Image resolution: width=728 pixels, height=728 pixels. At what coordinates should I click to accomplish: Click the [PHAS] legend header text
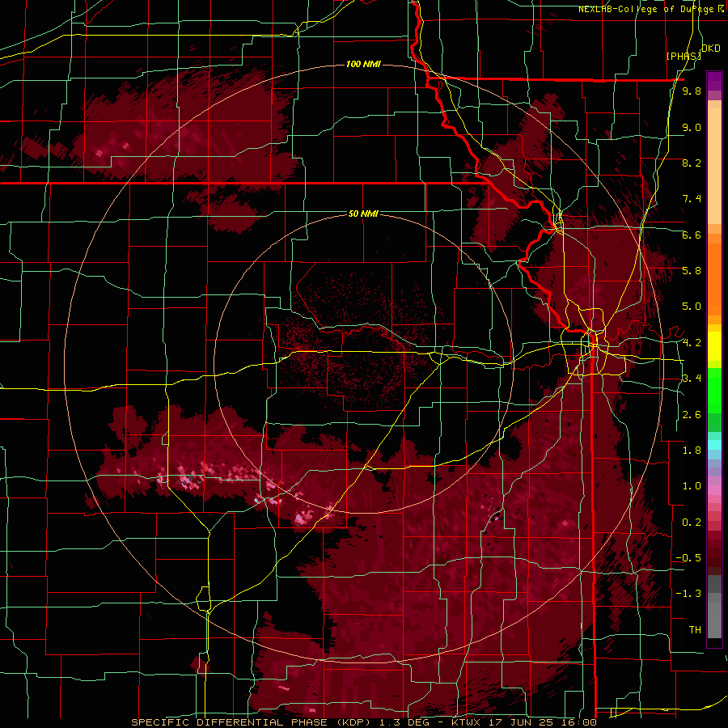click(684, 56)
